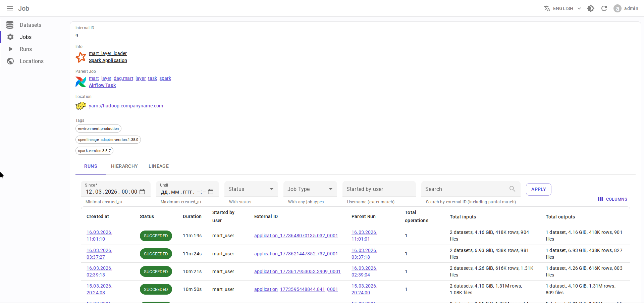The image size is (644, 303).
Task: Switch to the RUNS tab
Action: pyautogui.click(x=91, y=166)
